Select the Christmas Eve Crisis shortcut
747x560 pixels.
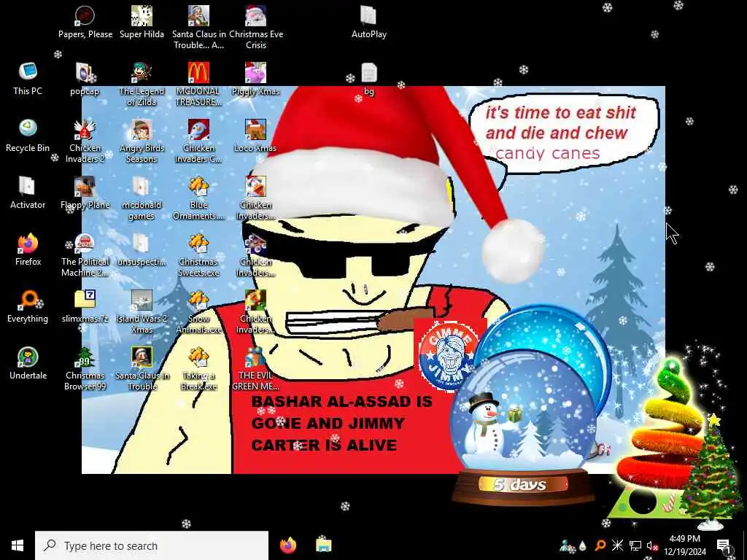click(256, 27)
